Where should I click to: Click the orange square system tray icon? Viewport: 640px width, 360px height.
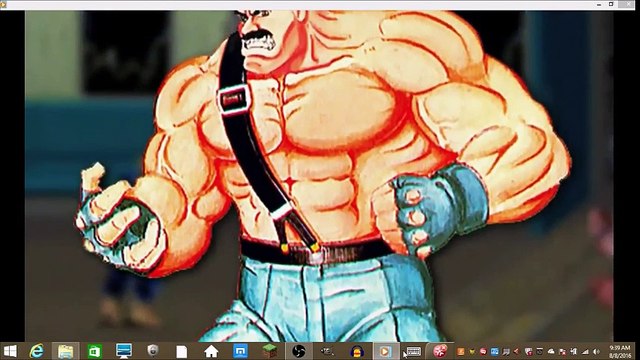460,352
